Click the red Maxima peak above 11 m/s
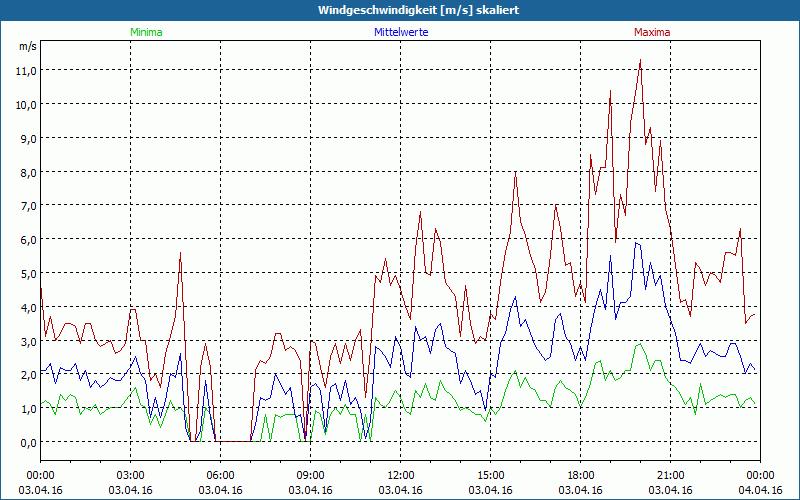The width and height of the screenshot is (800, 500). 640,60
